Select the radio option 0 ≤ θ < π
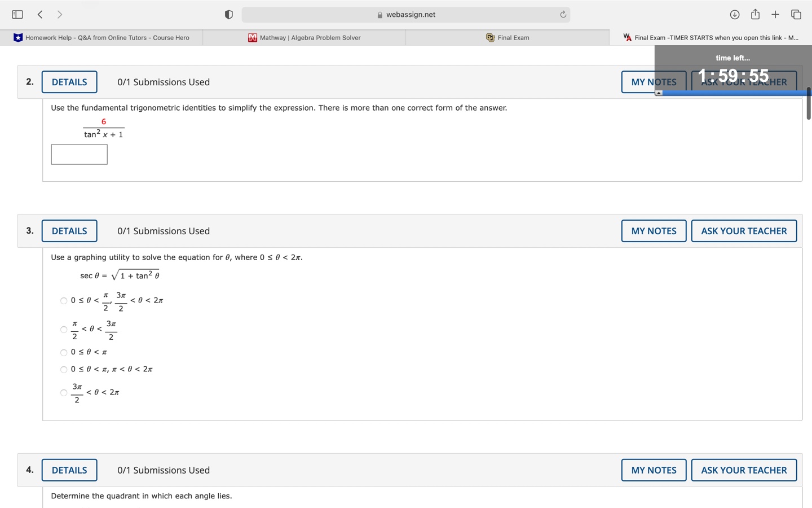The height and width of the screenshot is (508, 812). 64,352
